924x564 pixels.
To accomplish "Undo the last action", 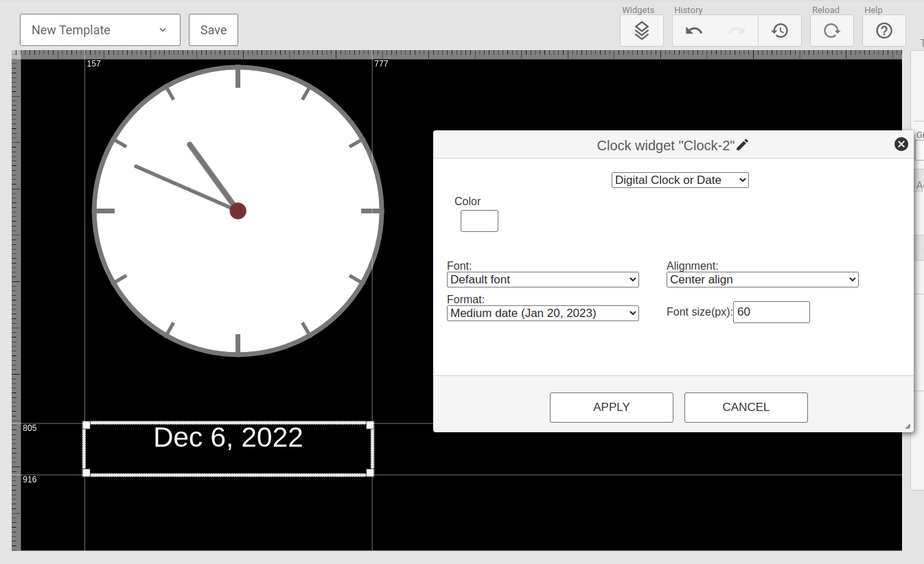I will 693,30.
